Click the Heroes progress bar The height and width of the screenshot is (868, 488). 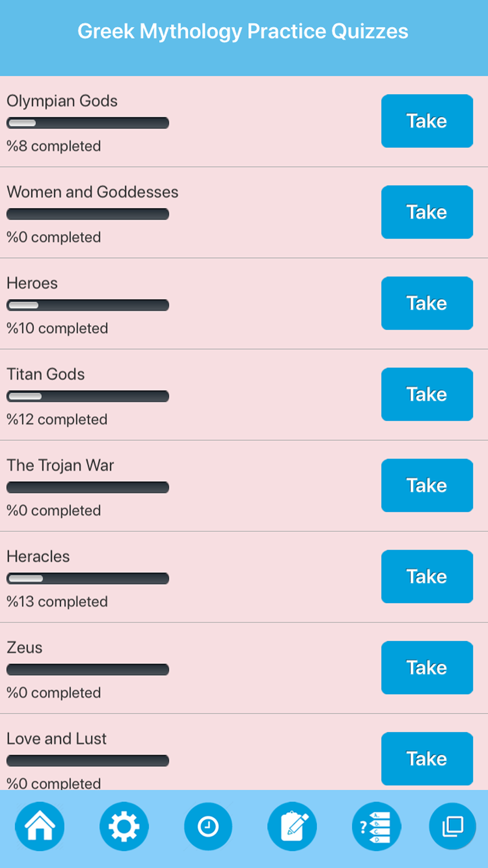click(88, 305)
